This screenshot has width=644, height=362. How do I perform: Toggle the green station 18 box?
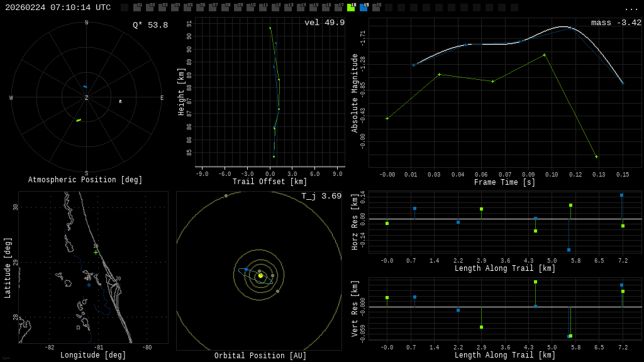[x=351, y=8]
